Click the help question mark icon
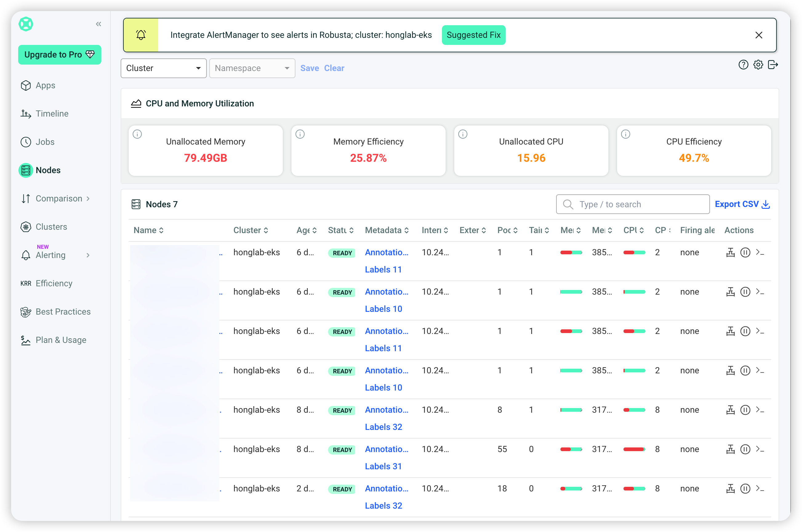The height and width of the screenshot is (532, 802). tap(743, 65)
